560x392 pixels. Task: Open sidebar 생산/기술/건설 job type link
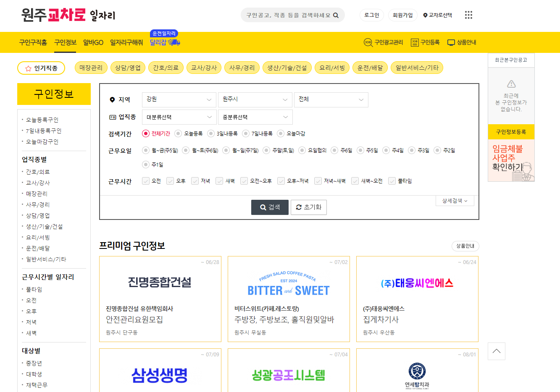click(44, 227)
